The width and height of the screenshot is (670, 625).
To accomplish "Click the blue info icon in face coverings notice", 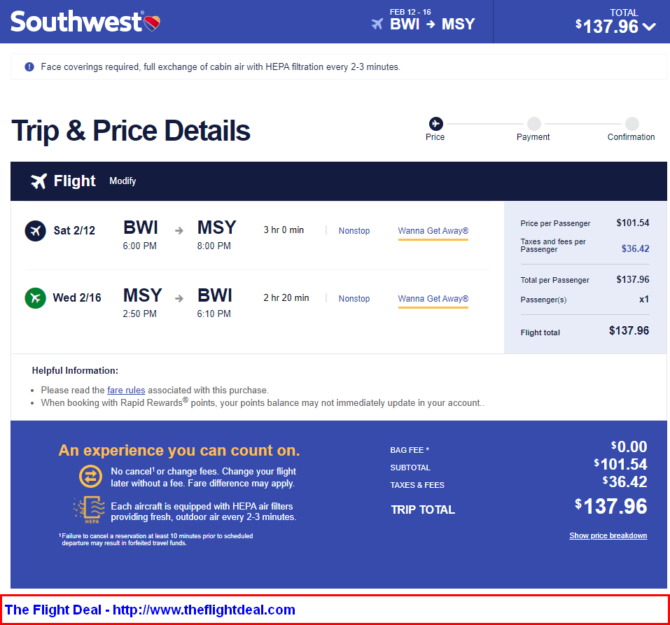I will click(x=29, y=67).
